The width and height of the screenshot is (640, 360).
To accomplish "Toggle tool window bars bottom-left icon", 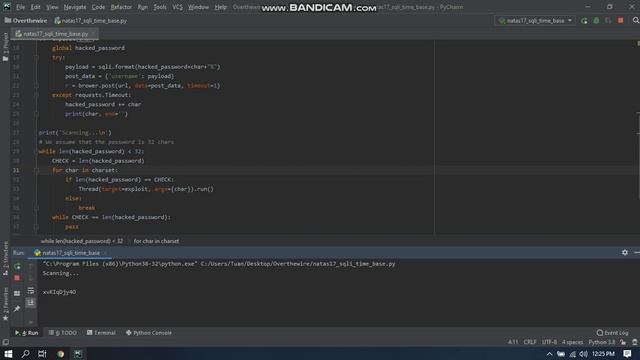I will [x=5, y=342].
